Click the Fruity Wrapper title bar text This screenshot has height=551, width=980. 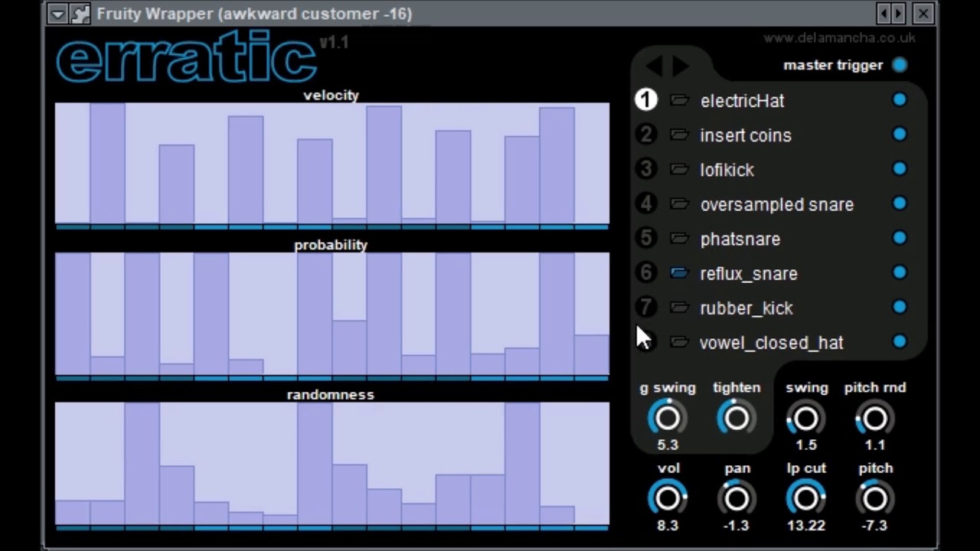[254, 14]
